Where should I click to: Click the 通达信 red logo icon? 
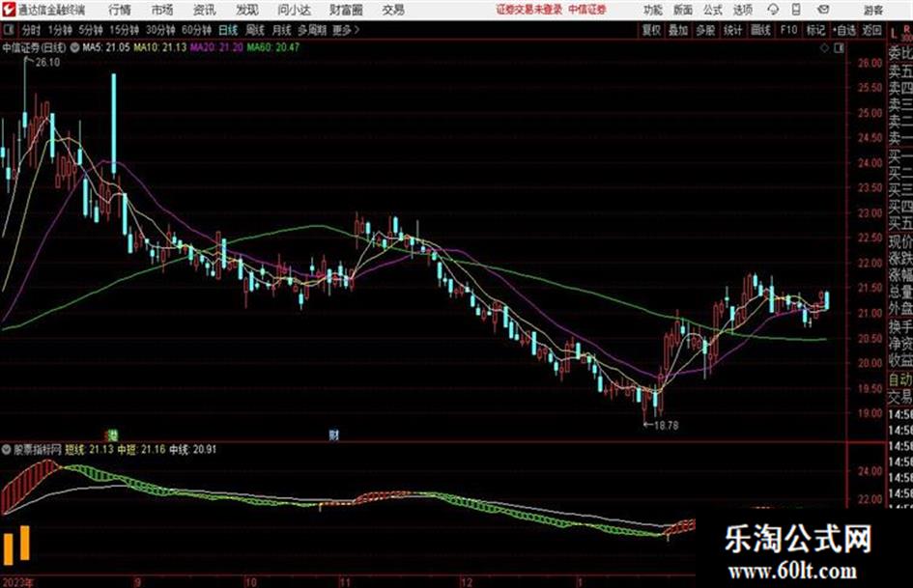[x=9, y=10]
